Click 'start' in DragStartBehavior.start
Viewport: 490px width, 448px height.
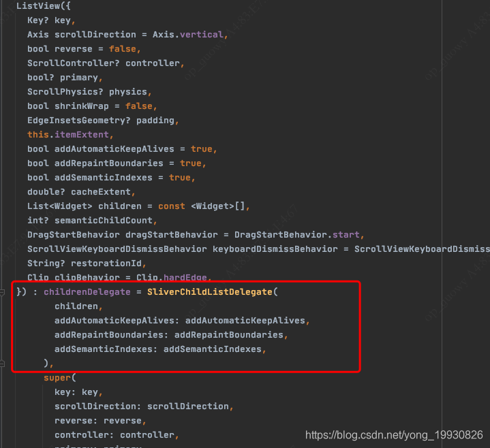[346, 235]
